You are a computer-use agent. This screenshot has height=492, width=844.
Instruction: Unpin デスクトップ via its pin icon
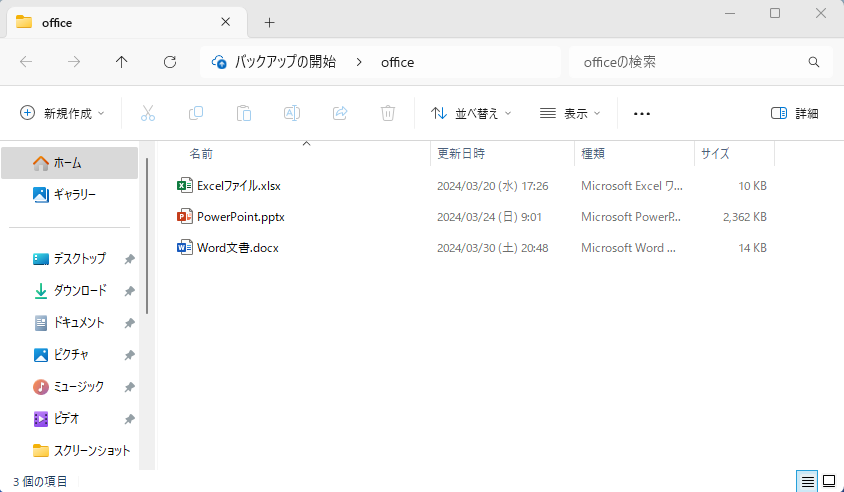(129, 259)
